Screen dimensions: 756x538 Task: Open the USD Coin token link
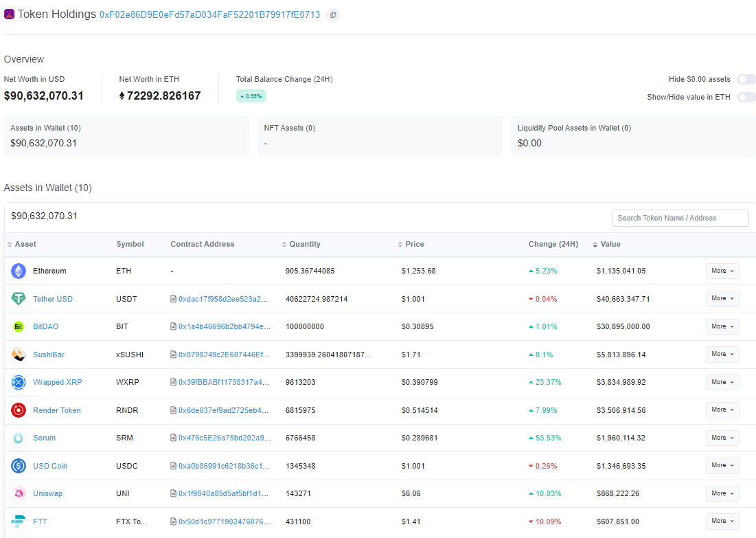[49, 466]
